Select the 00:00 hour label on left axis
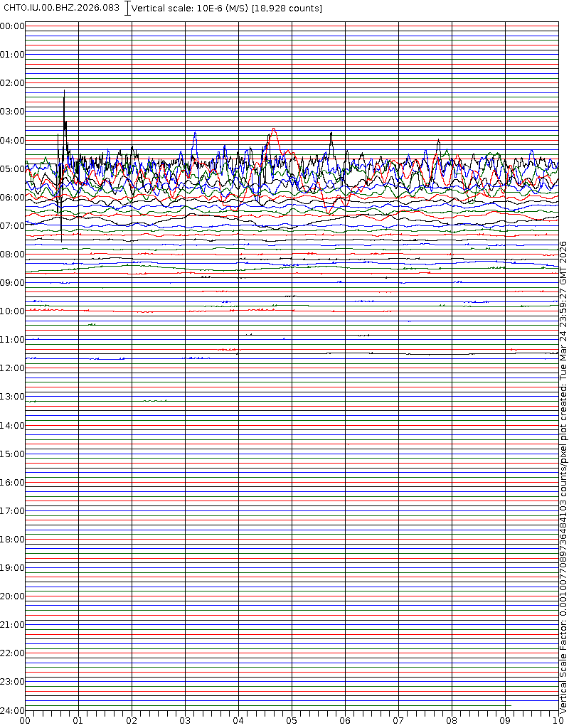This screenshot has width=569, height=728. click(x=12, y=26)
